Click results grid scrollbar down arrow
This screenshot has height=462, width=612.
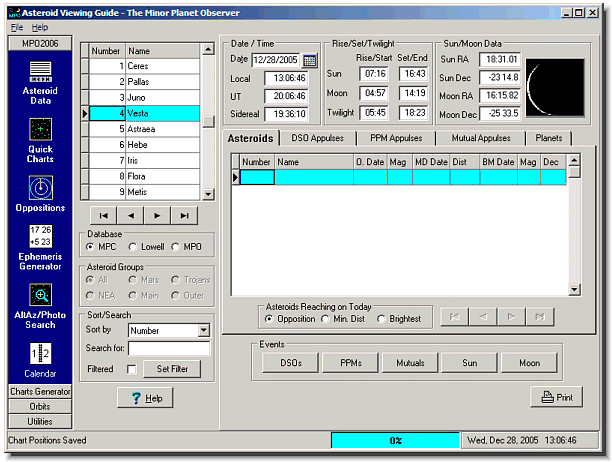tap(574, 289)
